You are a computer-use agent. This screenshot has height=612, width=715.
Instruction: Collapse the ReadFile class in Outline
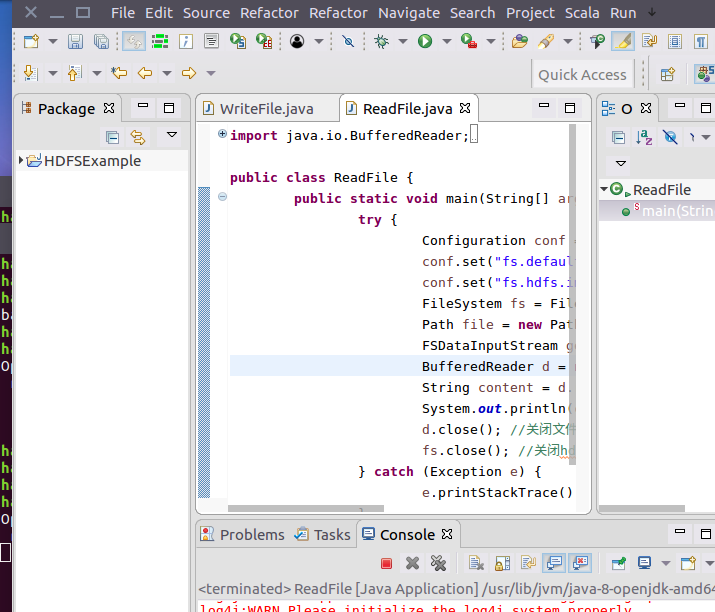click(604, 189)
